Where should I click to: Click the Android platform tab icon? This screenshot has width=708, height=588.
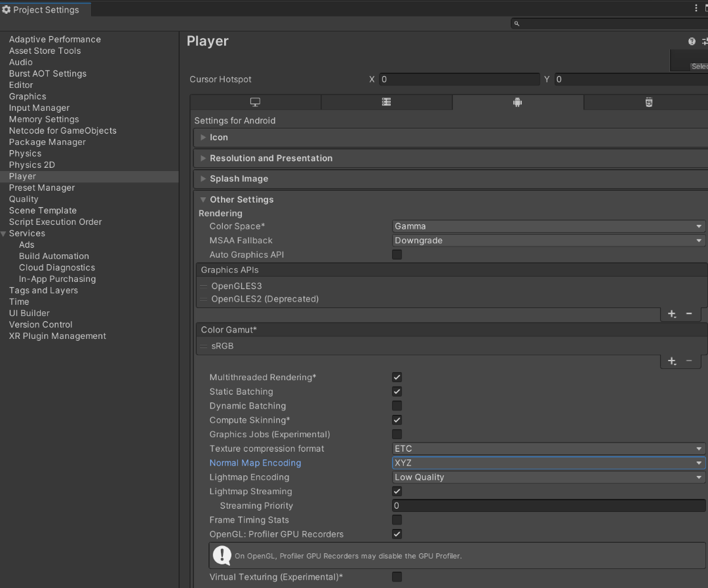(x=517, y=102)
